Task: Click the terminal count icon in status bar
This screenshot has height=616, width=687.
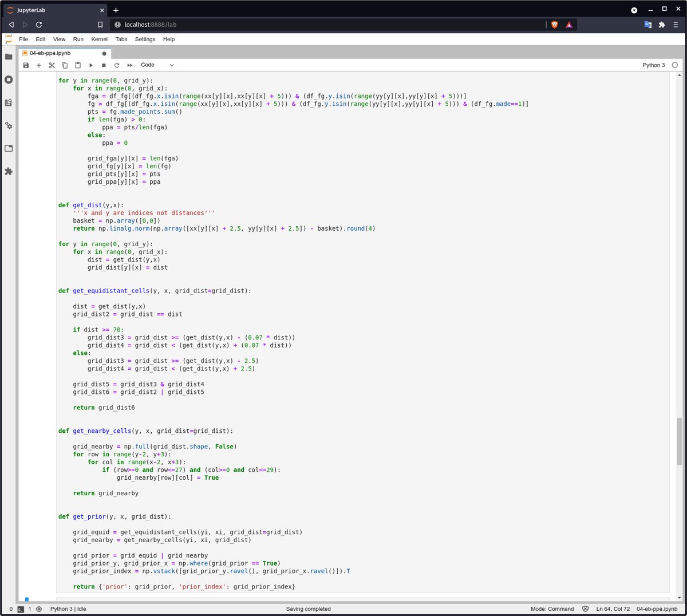Action: pyautogui.click(x=21, y=609)
